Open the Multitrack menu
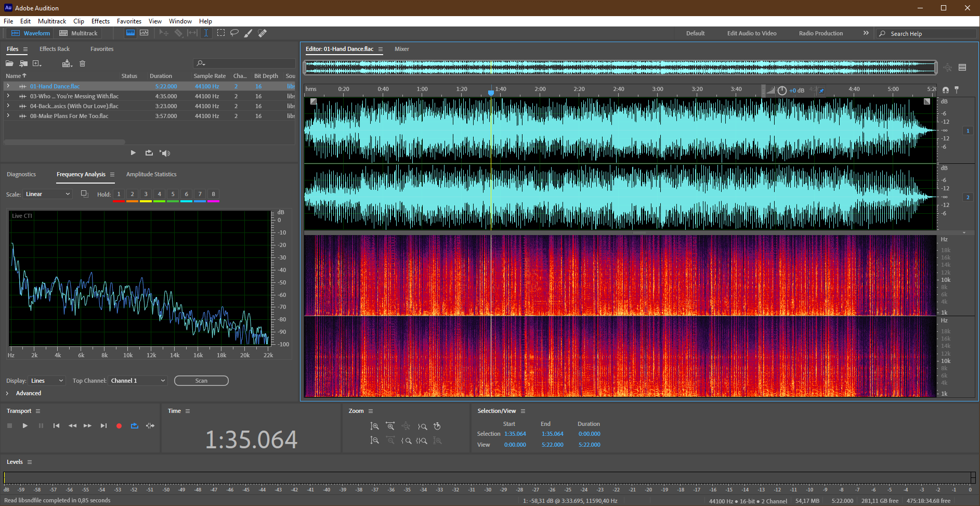Screen dimensions: 980x506 (52, 21)
